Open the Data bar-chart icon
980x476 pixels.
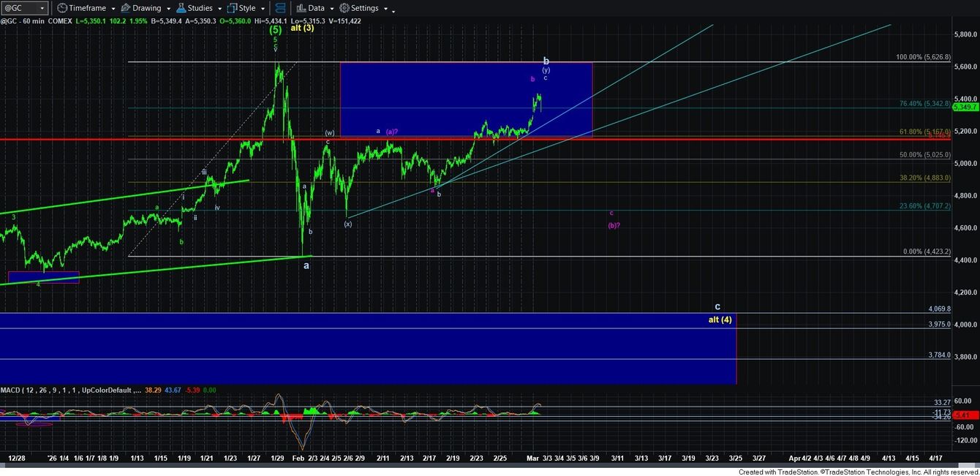pyautogui.click(x=300, y=8)
